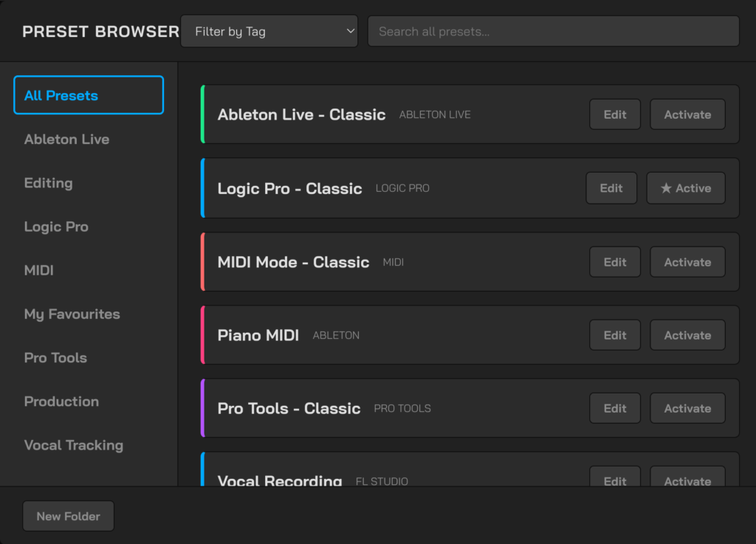Select the Pro Tools folder
Viewport: 756px width, 544px height.
(x=55, y=358)
